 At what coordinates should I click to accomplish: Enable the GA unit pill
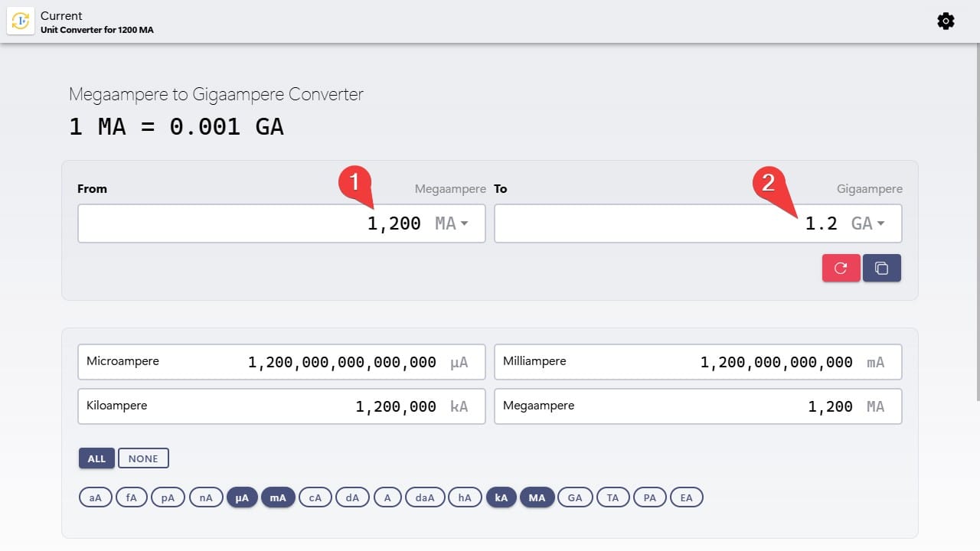click(575, 497)
